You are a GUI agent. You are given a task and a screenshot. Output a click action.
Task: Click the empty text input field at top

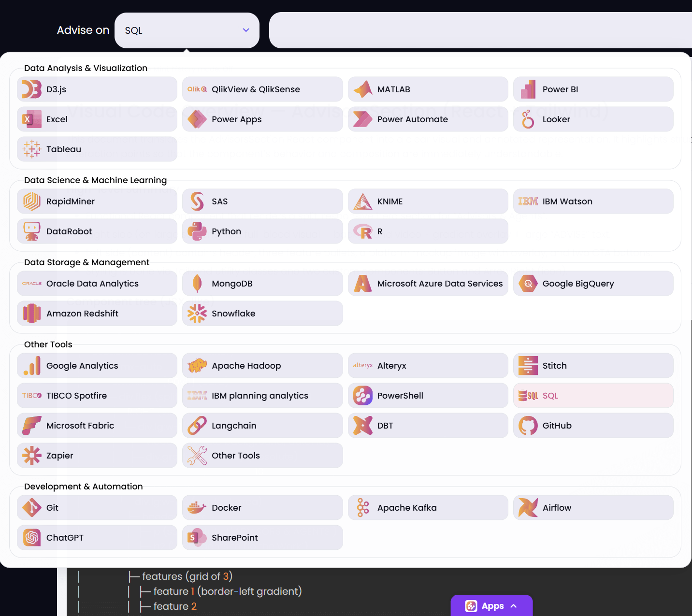point(480,30)
